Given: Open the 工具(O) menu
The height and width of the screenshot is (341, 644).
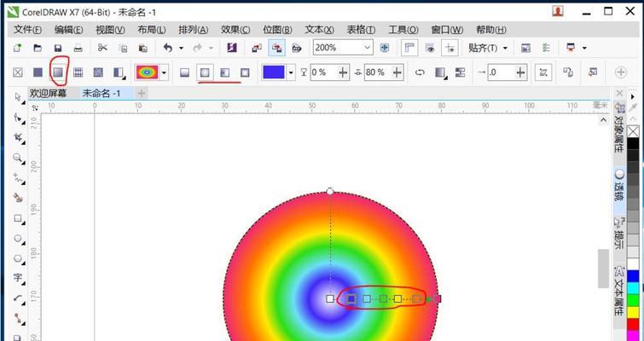Looking at the screenshot, I should point(403,30).
